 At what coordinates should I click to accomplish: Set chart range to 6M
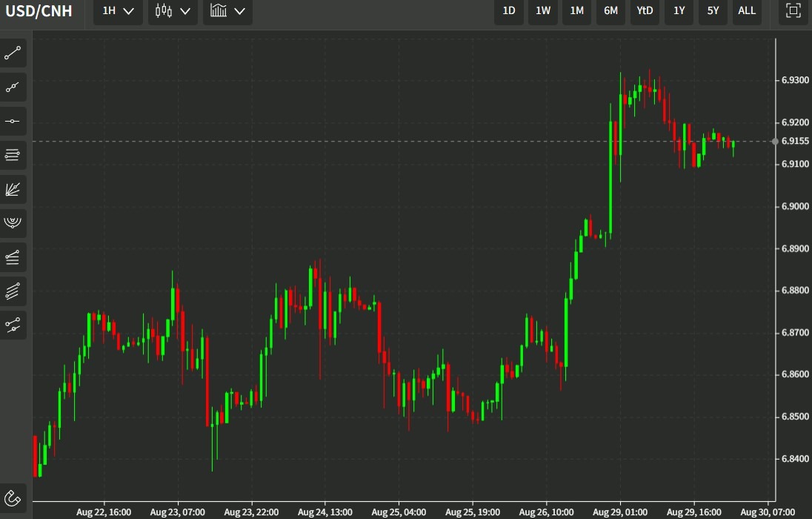pyautogui.click(x=611, y=11)
